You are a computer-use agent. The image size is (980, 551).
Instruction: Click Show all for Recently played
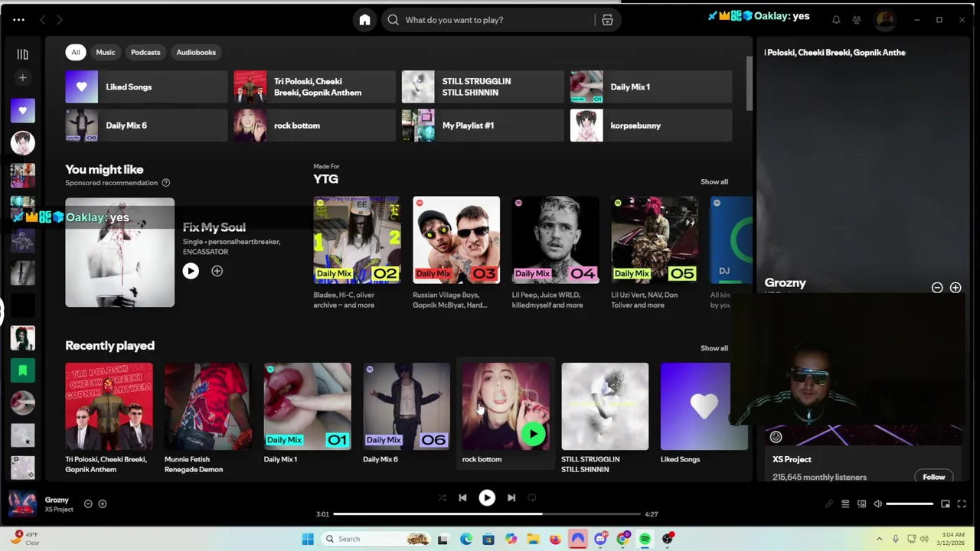tap(714, 348)
